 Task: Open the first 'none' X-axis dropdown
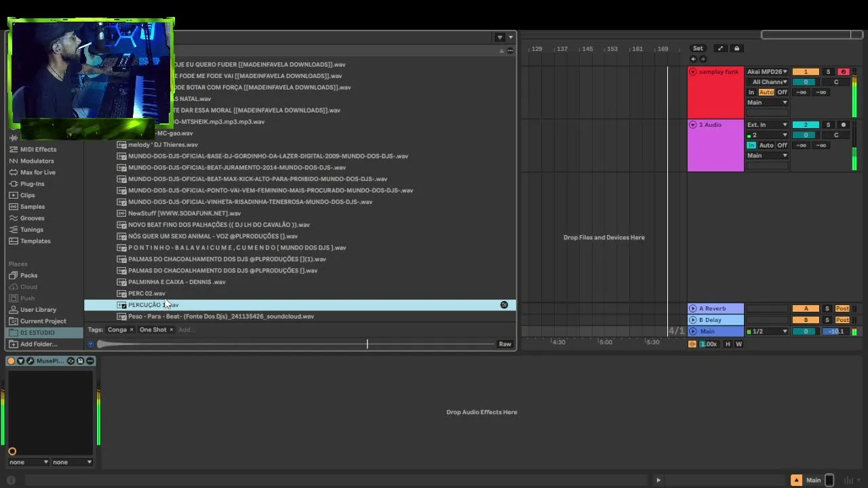(28, 462)
